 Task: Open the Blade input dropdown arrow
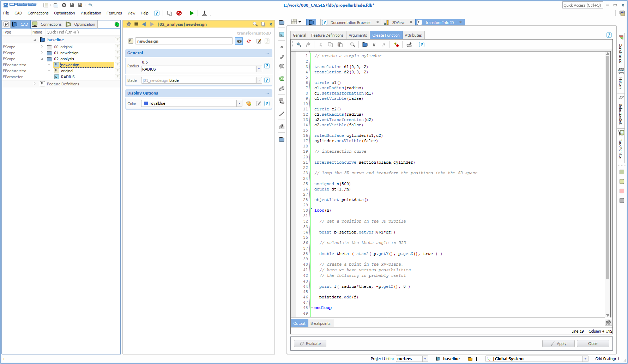click(x=259, y=80)
